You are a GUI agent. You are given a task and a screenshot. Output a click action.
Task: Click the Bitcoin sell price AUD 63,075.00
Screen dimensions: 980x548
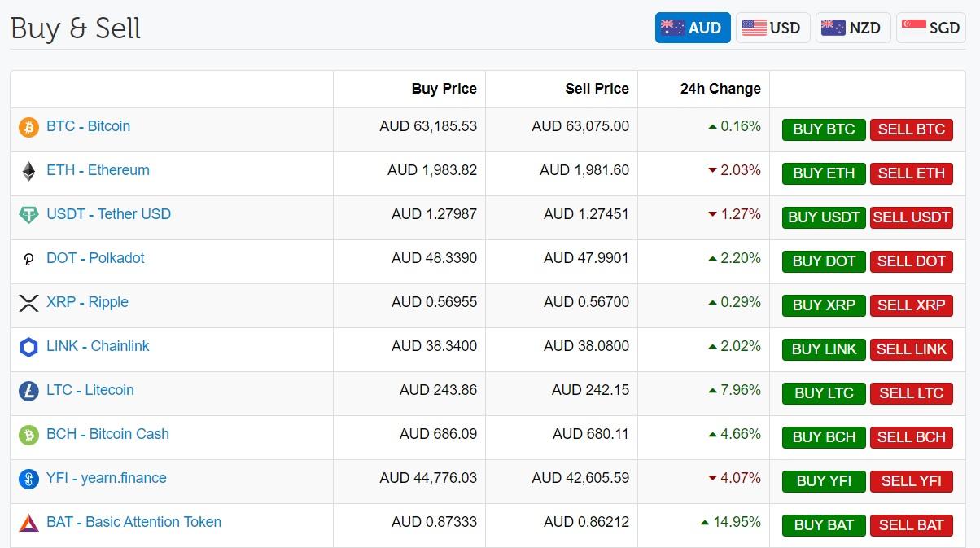pyautogui.click(x=580, y=126)
